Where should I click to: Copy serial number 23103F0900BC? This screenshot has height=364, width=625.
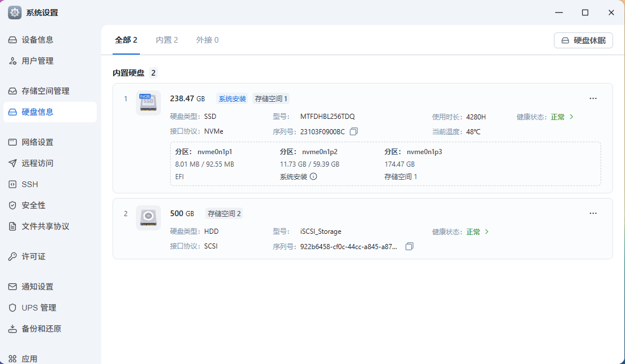[354, 131]
